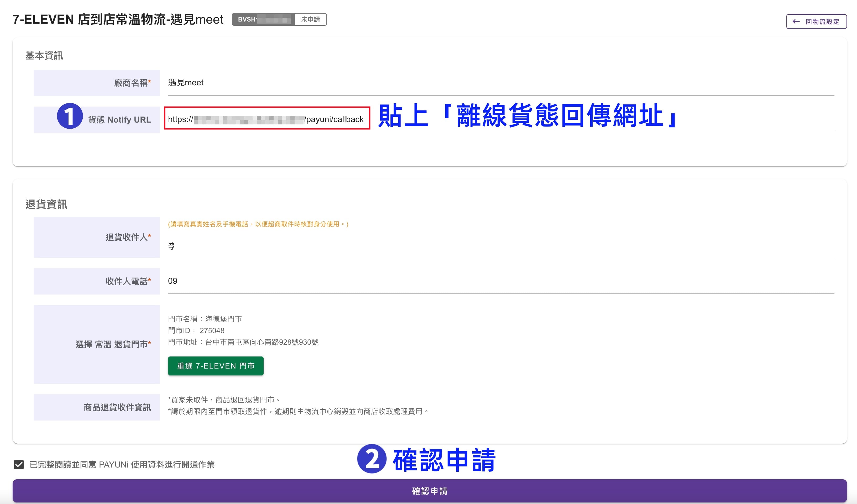Click the 廠商名稱 input field with 遇見meet
Screen dimensions: 857x504
(501, 83)
